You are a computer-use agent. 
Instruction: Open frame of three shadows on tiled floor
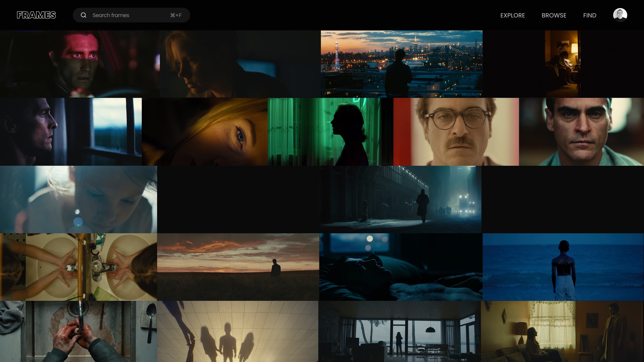238,331
